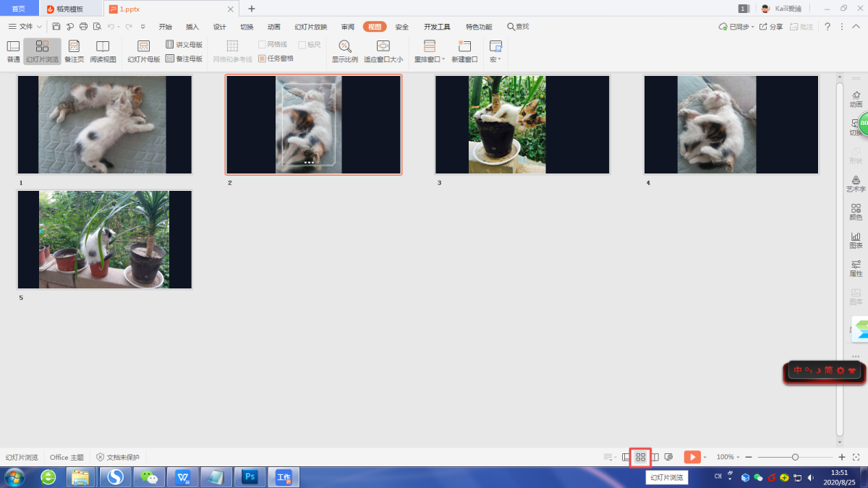The height and width of the screenshot is (488, 868).
Task: Start slideshow with orange play button
Action: pyautogui.click(x=692, y=457)
